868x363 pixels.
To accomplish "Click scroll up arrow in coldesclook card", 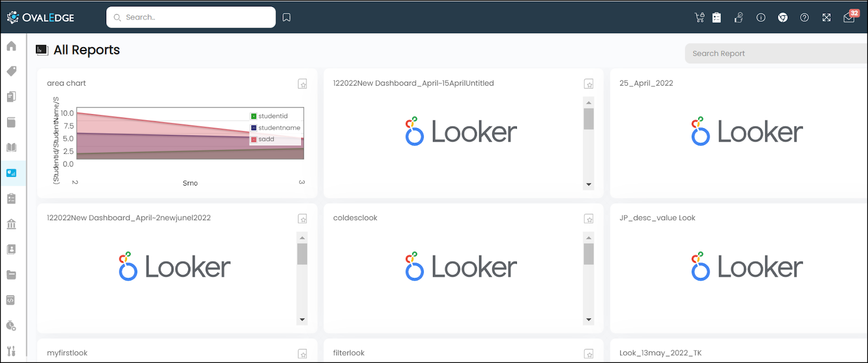I will click(x=589, y=238).
